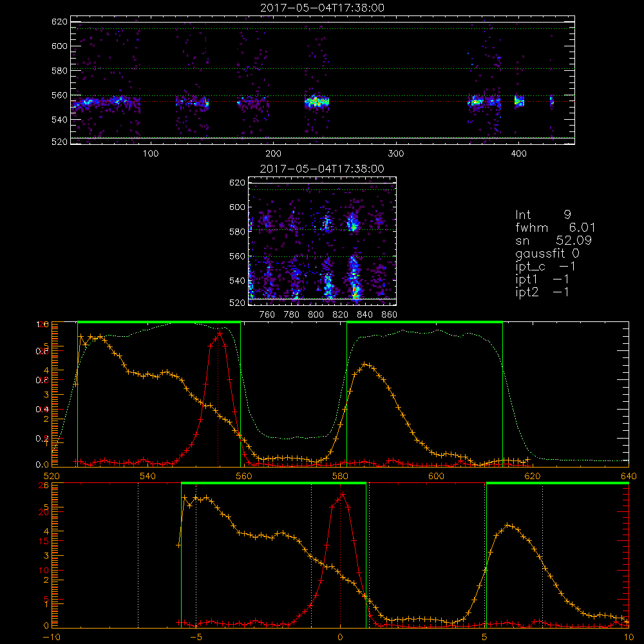The width and height of the screenshot is (644, 644).
Task: Click the timestamp title above the middle spectrogram
Action: [323, 169]
